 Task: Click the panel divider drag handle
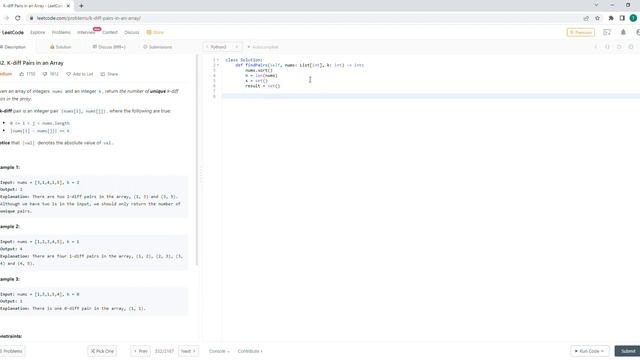(x=200, y=175)
